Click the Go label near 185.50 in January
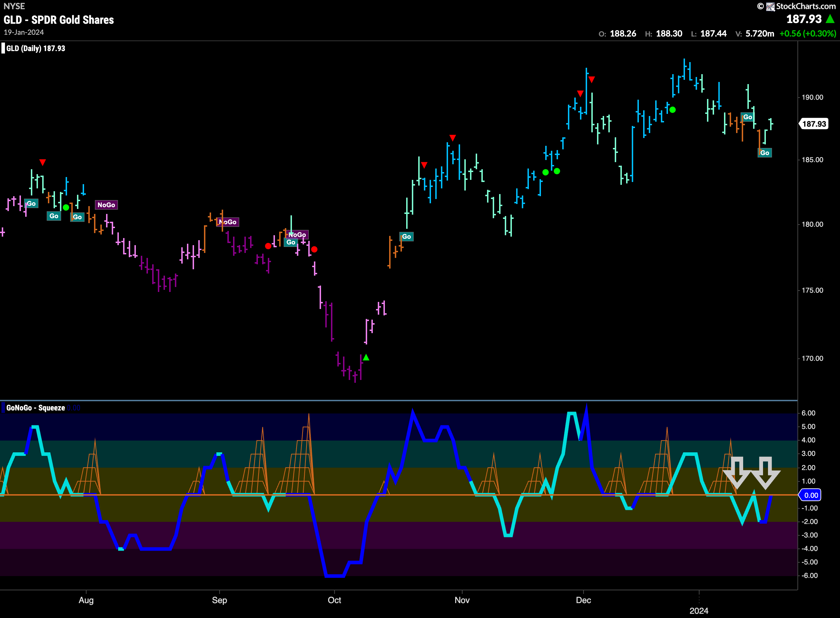The width and height of the screenshot is (840, 618). pyautogui.click(x=764, y=153)
